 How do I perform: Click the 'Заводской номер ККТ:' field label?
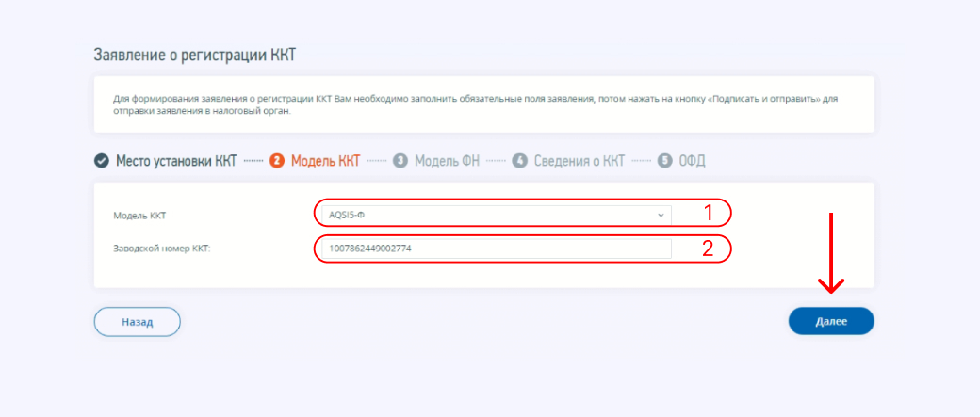[x=161, y=249]
